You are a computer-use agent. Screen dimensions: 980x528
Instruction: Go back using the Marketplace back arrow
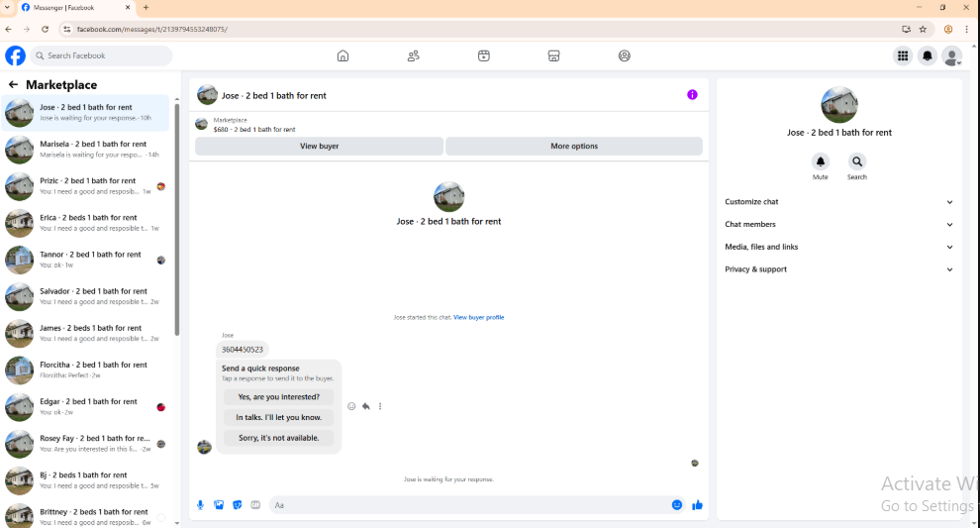[x=13, y=84]
